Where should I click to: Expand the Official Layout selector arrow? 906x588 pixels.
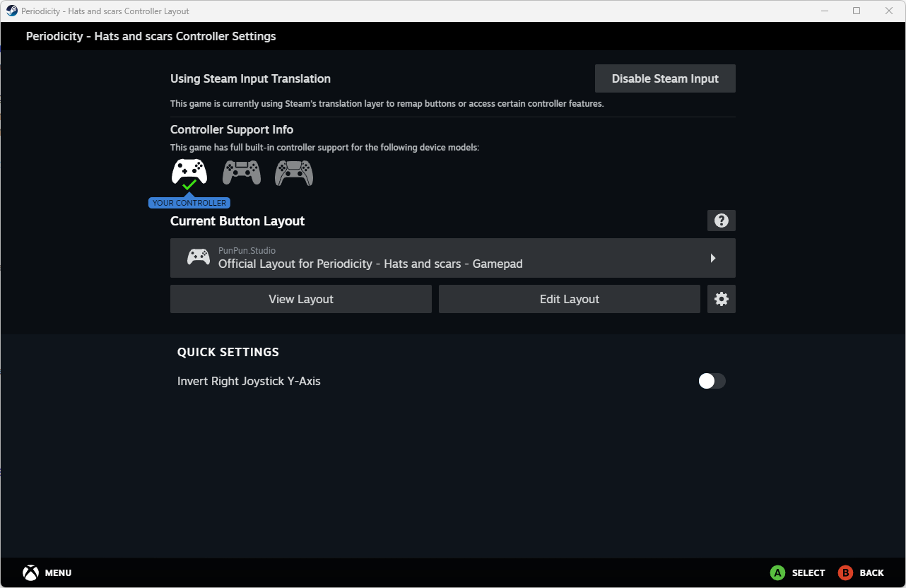[713, 258]
